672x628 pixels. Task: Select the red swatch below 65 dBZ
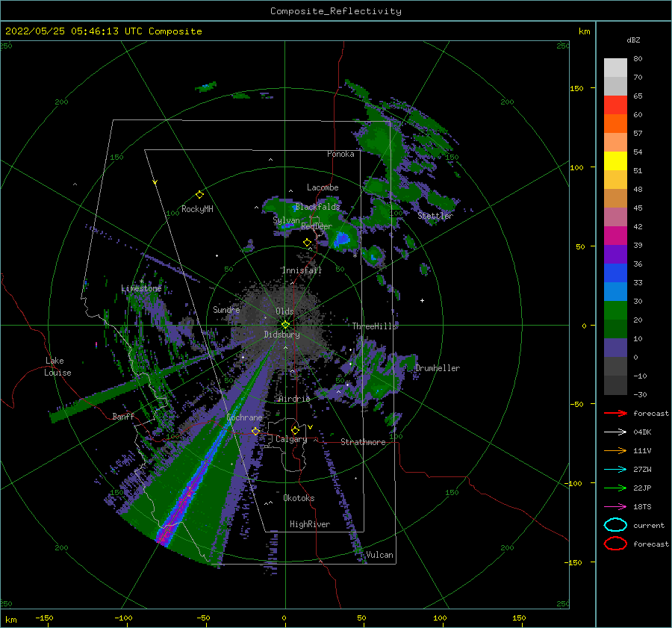tap(615, 105)
